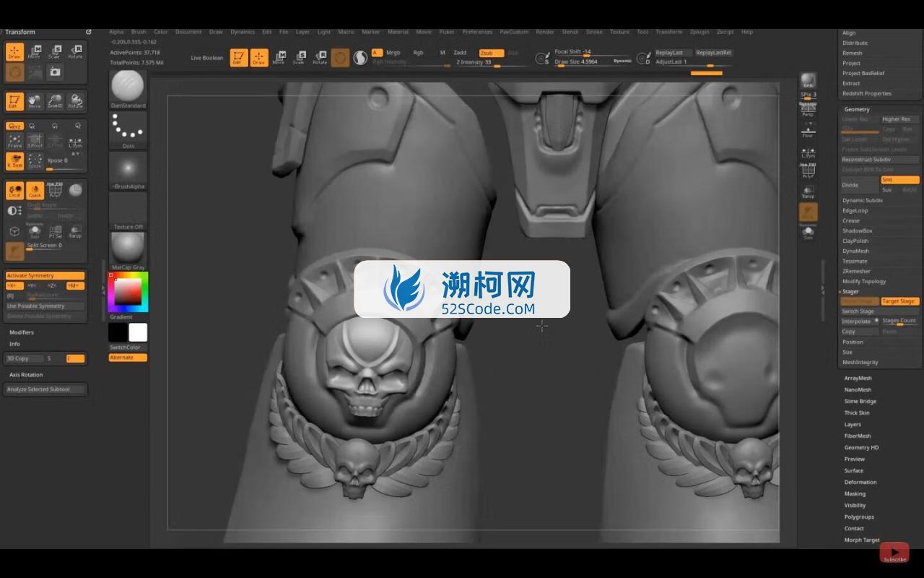Click the Transform palette dock icon
The image size is (924, 578).
pos(89,32)
